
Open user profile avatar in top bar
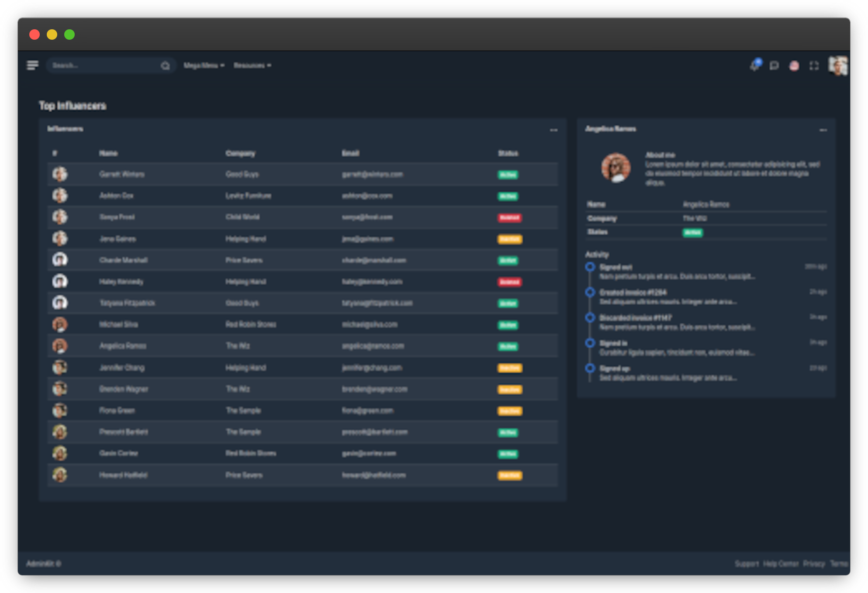click(x=838, y=66)
